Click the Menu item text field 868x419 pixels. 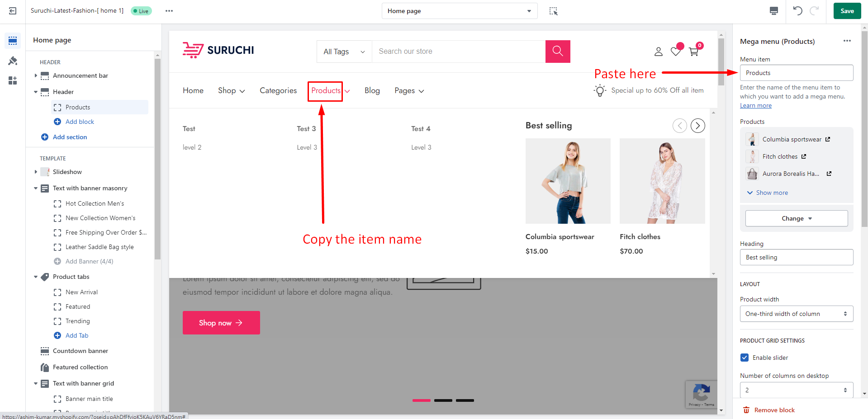(x=796, y=73)
